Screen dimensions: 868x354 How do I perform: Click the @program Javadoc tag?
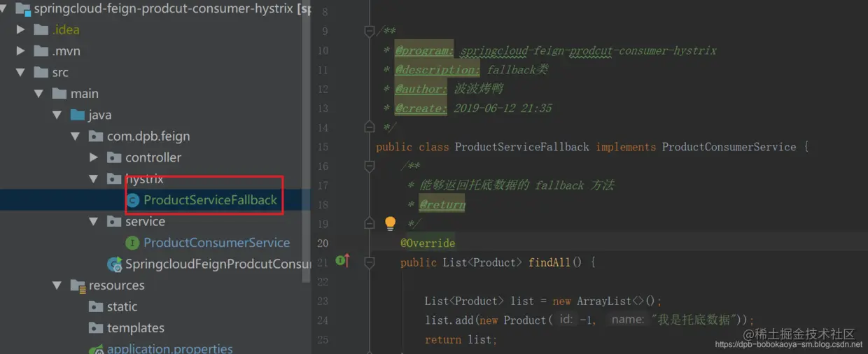point(425,50)
